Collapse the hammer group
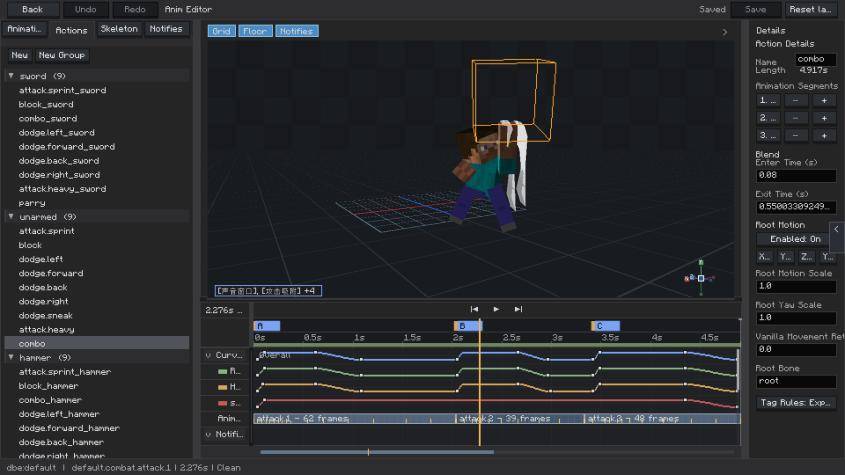Viewport: 845px width, 475px height. coord(11,357)
